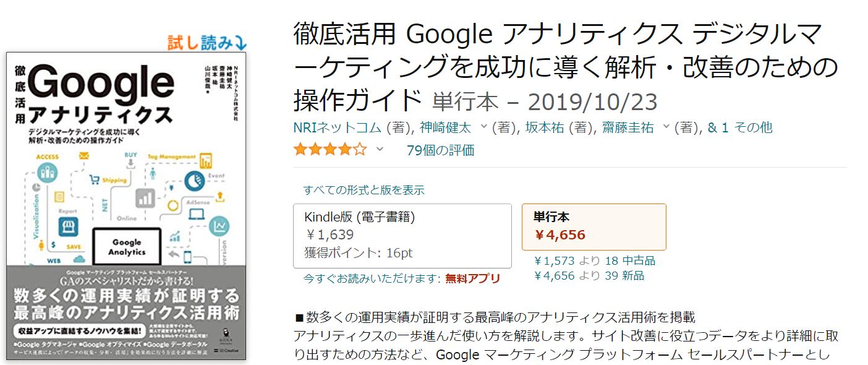Click the Google Analytics laptop on cover
This screenshot has height=365, width=868.
(127, 247)
